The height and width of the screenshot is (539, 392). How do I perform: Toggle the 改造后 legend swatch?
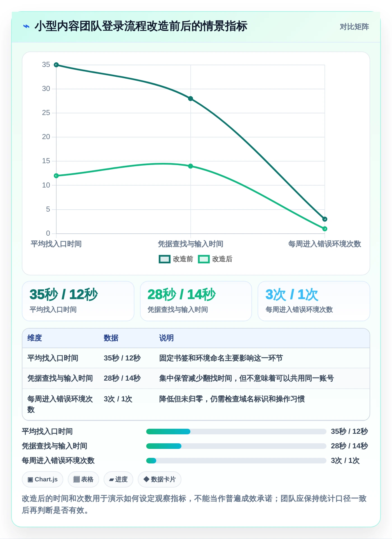(204, 259)
